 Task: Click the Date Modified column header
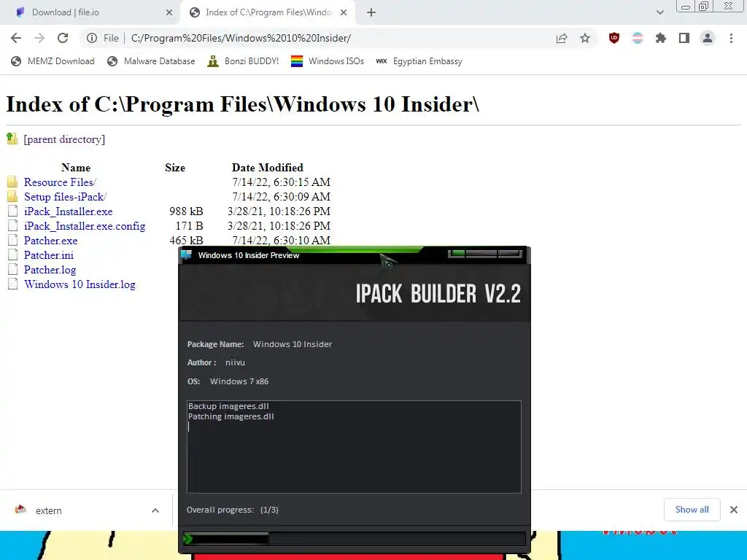(267, 168)
